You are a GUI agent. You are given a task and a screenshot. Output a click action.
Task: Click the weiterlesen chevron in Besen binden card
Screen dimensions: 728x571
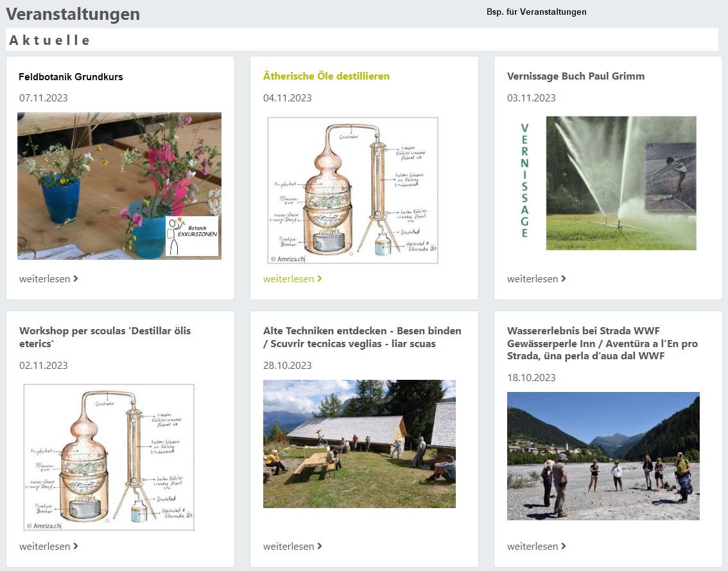click(320, 546)
